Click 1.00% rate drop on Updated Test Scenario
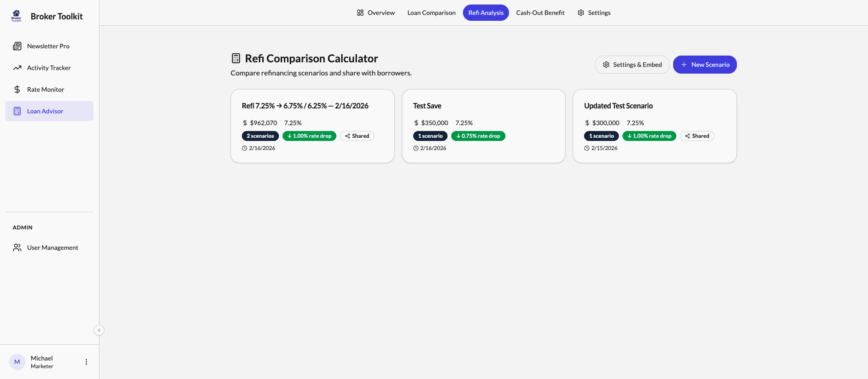This screenshot has height=379, width=868. coord(649,136)
